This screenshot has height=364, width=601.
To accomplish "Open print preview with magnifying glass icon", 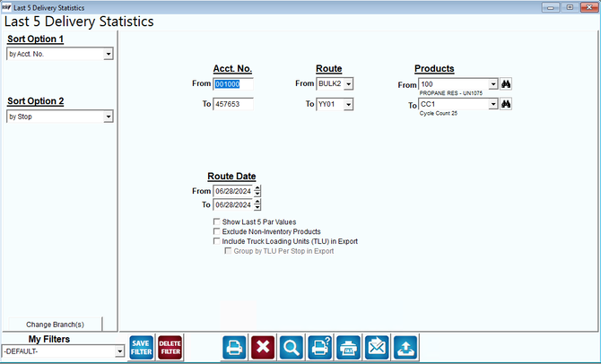I will pos(292,348).
